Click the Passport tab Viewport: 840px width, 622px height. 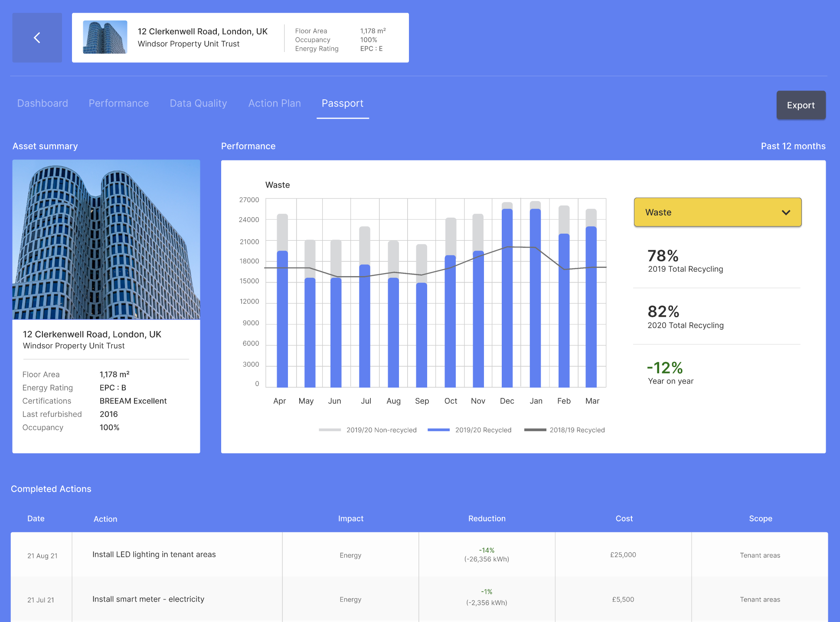pos(342,103)
